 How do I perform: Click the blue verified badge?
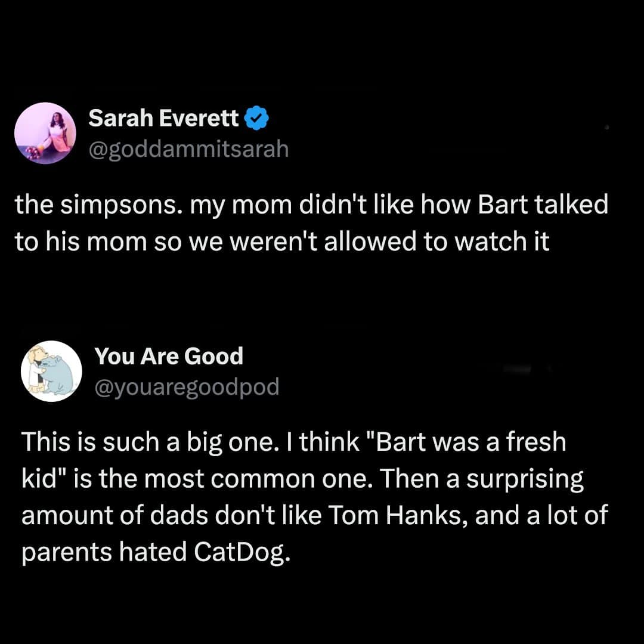[256, 120]
